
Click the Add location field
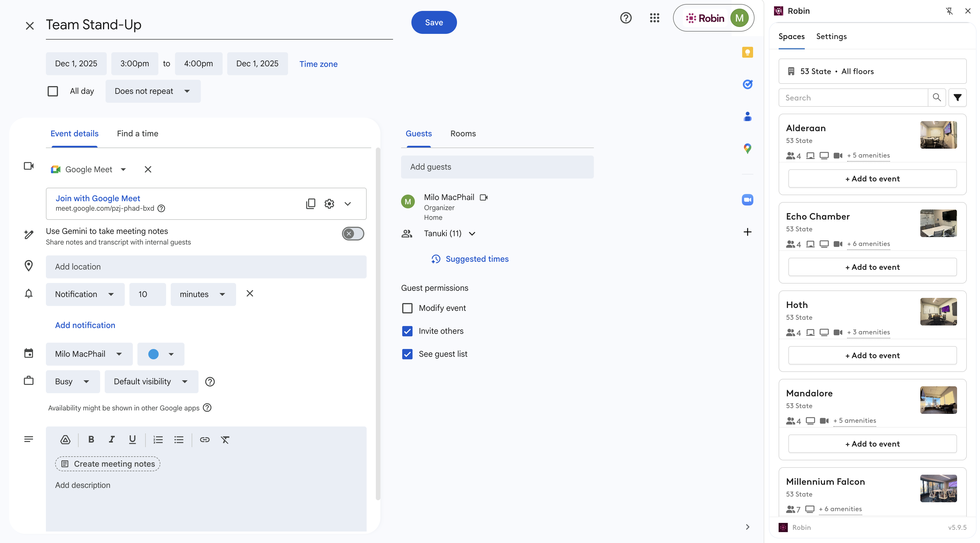coord(206,266)
